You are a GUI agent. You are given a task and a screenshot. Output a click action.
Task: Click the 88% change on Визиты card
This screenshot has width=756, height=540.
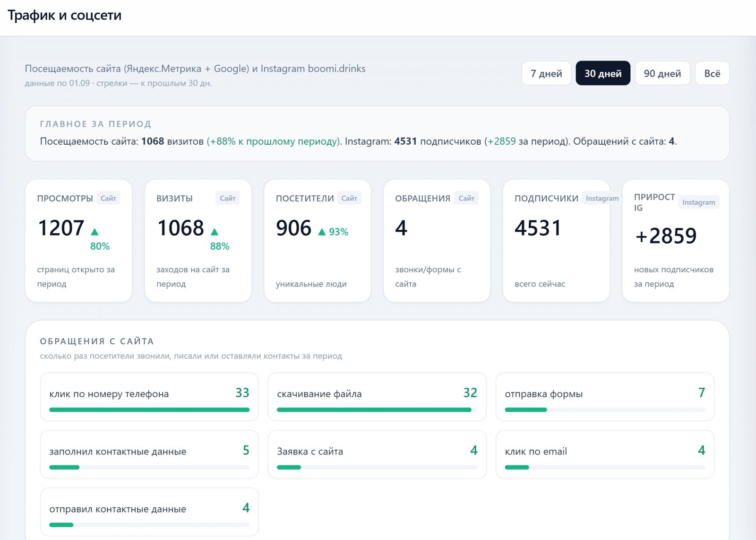220,246
